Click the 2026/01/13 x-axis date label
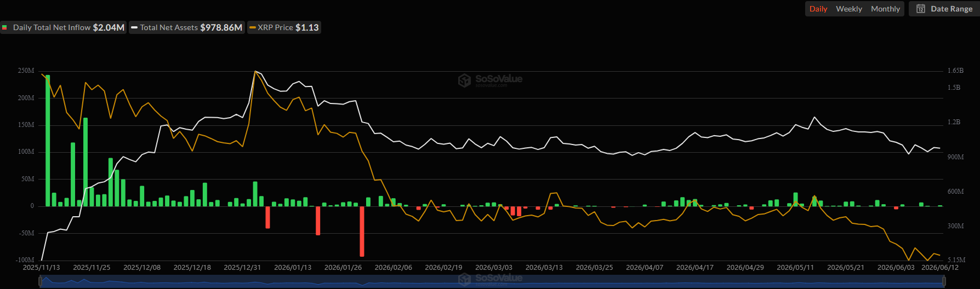The height and width of the screenshot is (289, 980). 293,268
